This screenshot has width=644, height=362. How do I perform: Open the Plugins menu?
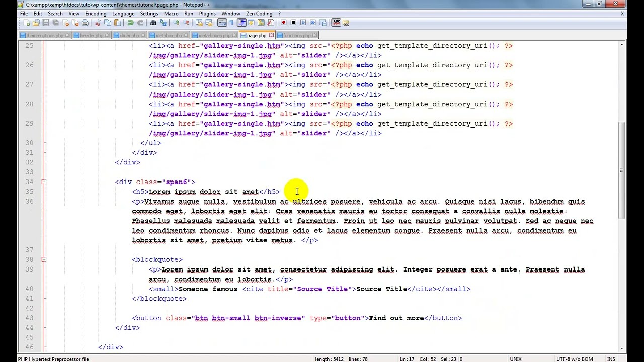[207, 14]
